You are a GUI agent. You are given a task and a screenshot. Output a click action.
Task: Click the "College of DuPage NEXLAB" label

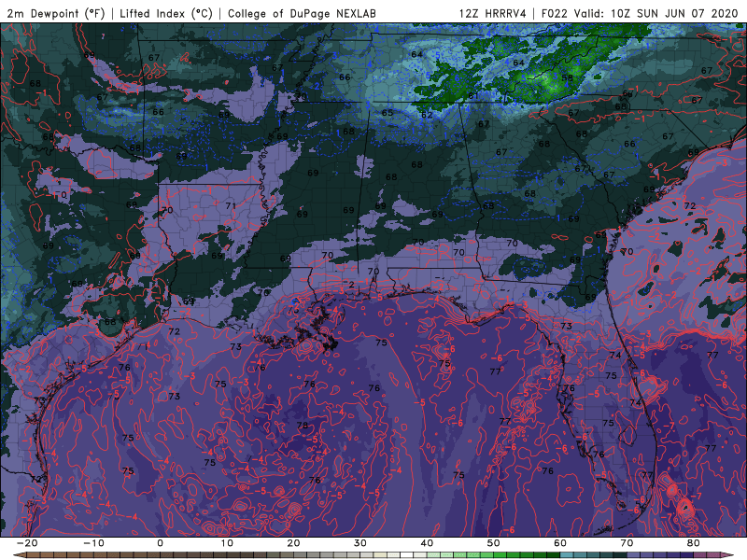(x=302, y=13)
